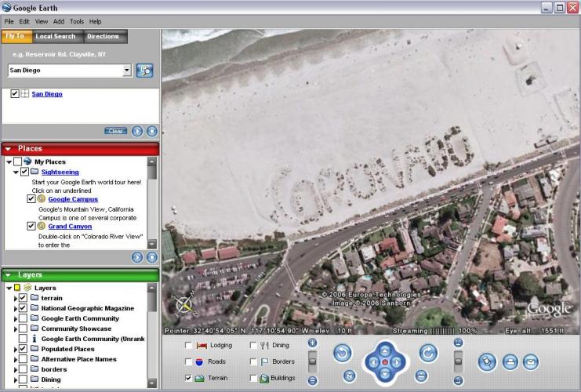Click the Print icon button
The image size is (581, 392).
[x=510, y=361]
